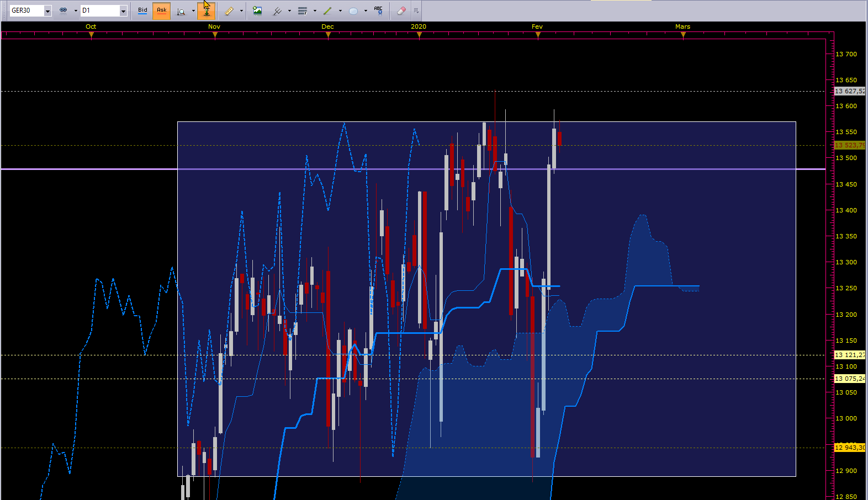This screenshot has width=868, height=500.
Task: Click the 13 523,79 current price tag
Action: pyautogui.click(x=850, y=145)
